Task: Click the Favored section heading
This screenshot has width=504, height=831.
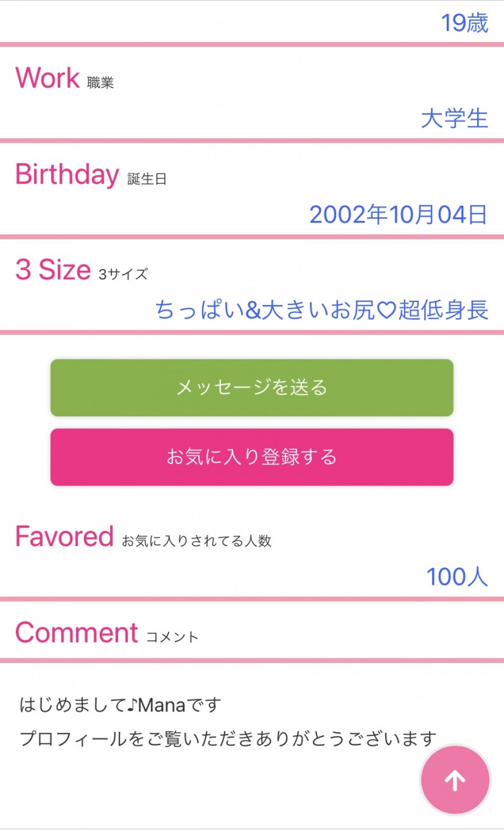Action: (x=65, y=537)
